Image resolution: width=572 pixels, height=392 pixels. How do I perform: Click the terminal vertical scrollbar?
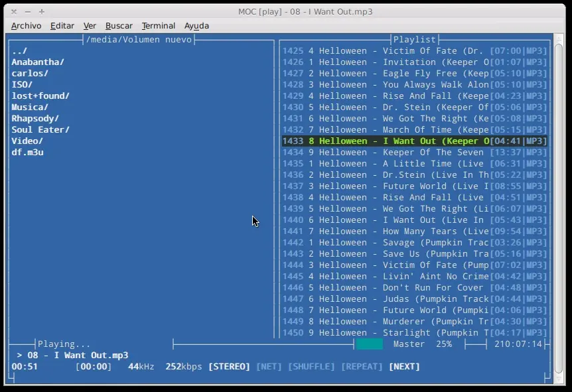[559, 208]
